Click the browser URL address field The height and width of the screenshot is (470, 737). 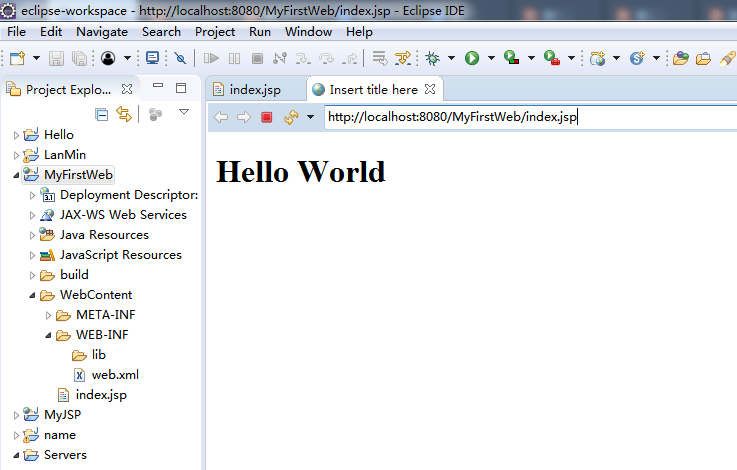tap(530, 117)
